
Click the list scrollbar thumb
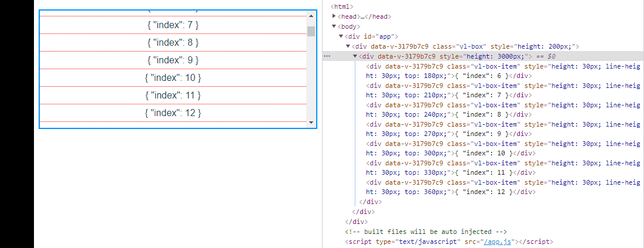point(311,31)
